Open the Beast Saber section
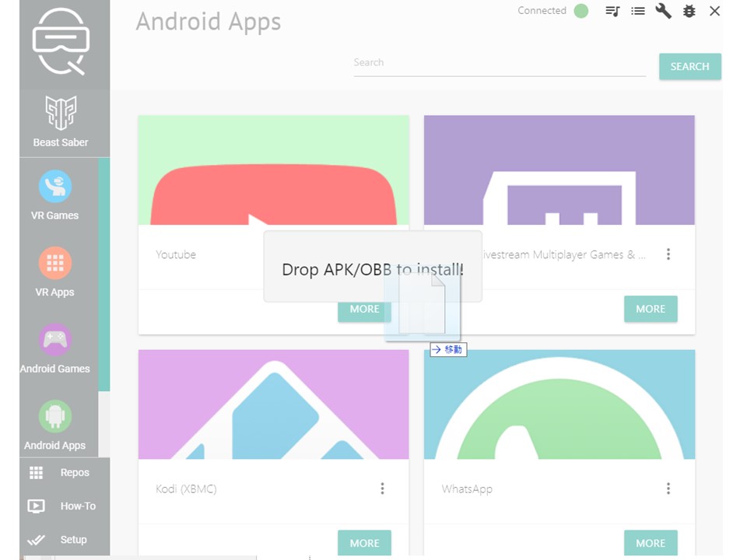The width and height of the screenshot is (747, 560). point(61,122)
